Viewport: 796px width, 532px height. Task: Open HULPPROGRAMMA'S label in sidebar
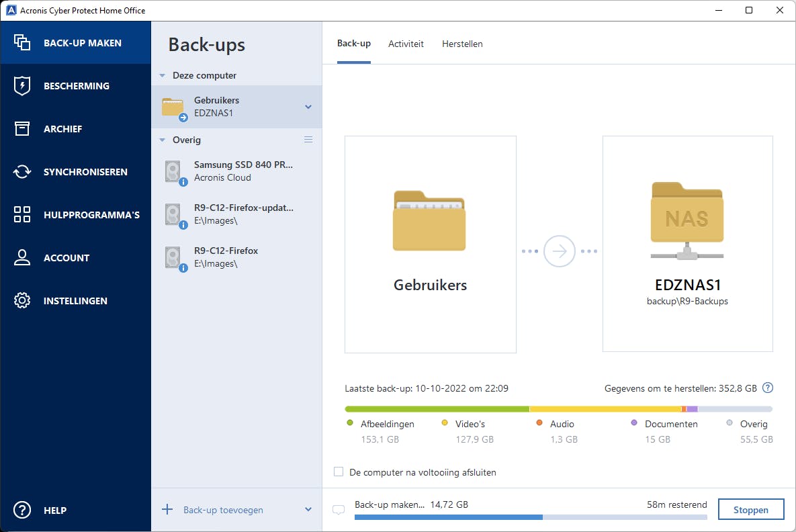pyautogui.click(x=91, y=215)
